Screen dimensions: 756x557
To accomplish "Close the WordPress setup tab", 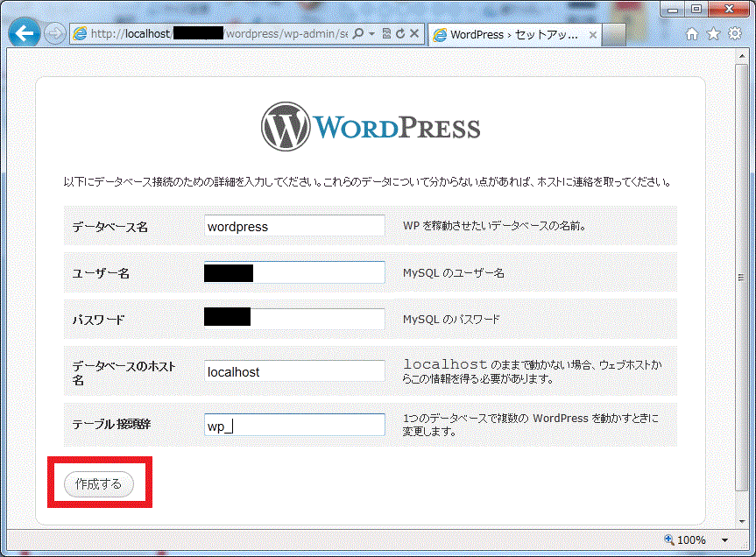I will [593, 35].
